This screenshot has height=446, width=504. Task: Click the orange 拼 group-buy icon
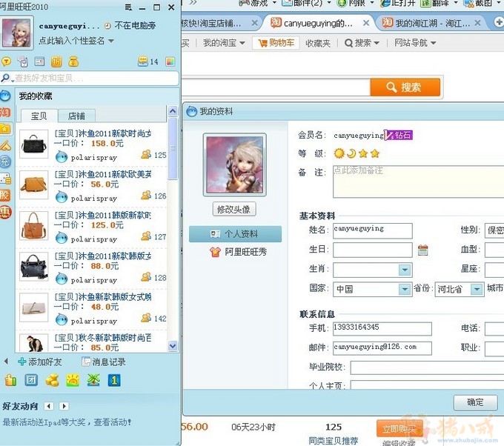(56, 61)
